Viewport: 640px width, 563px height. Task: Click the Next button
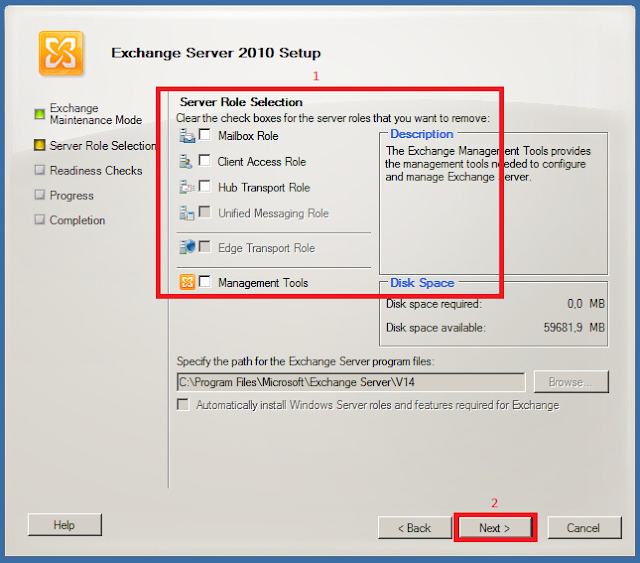pyautogui.click(x=495, y=528)
